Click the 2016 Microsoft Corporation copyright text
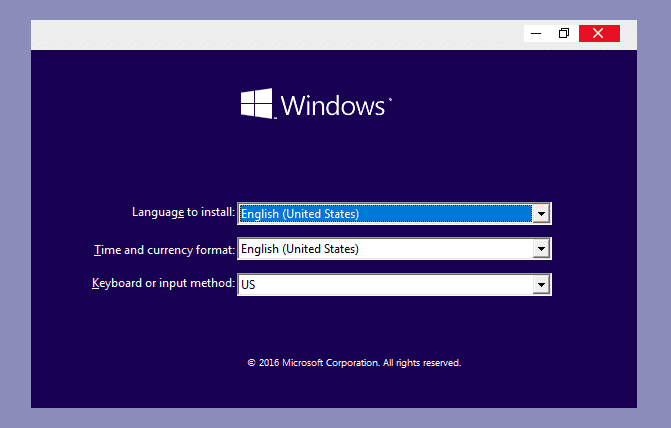Screen dimensions: 671x428 coord(354,363)
